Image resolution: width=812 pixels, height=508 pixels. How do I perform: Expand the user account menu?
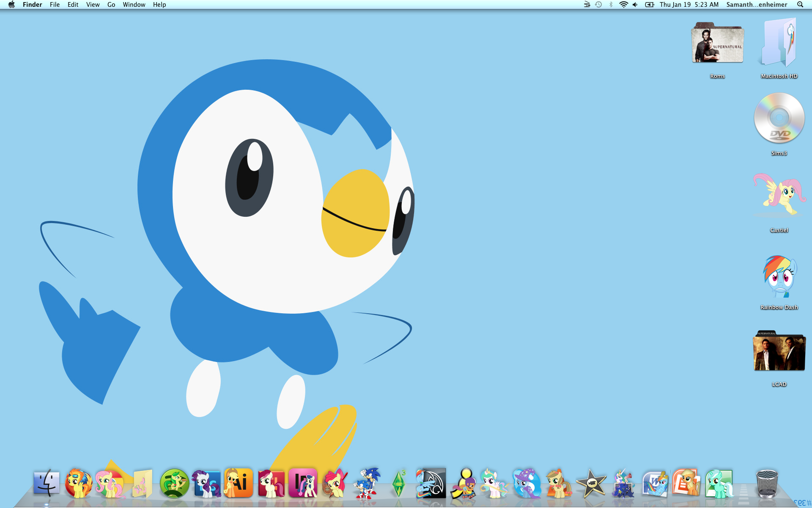(x=757, y=5)
